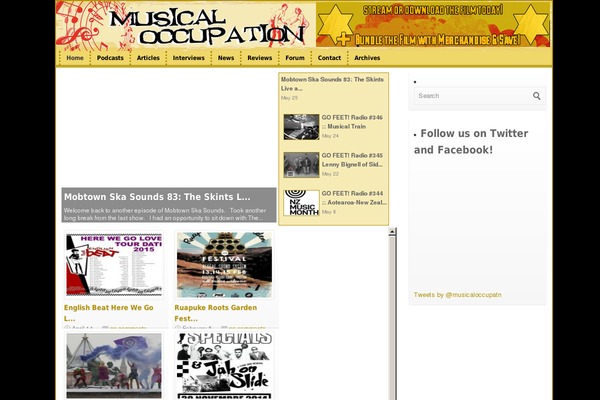Click the GO FEET! Radio #345 thumbnail
This screenshot has height=400, width=600.
click(302, 165)
